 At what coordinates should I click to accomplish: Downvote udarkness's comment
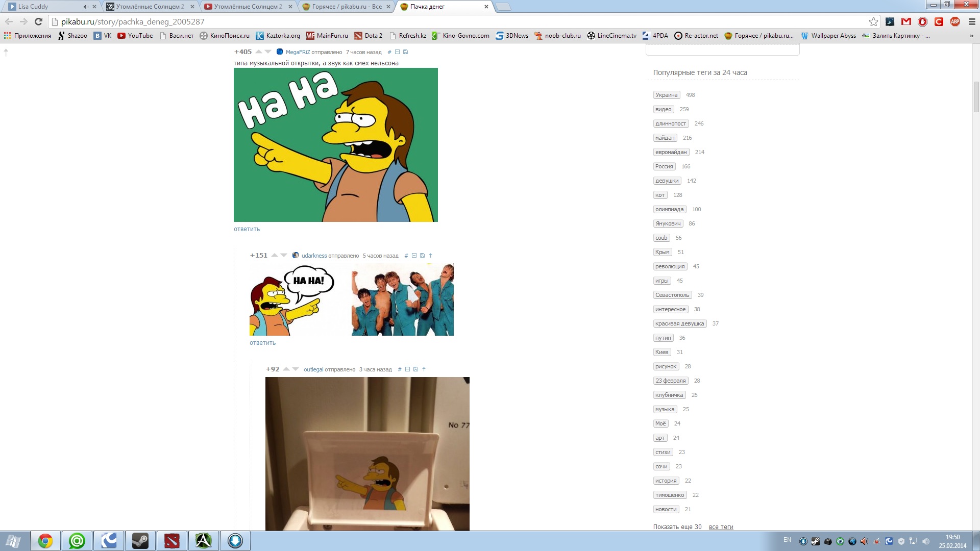[284, 255]
